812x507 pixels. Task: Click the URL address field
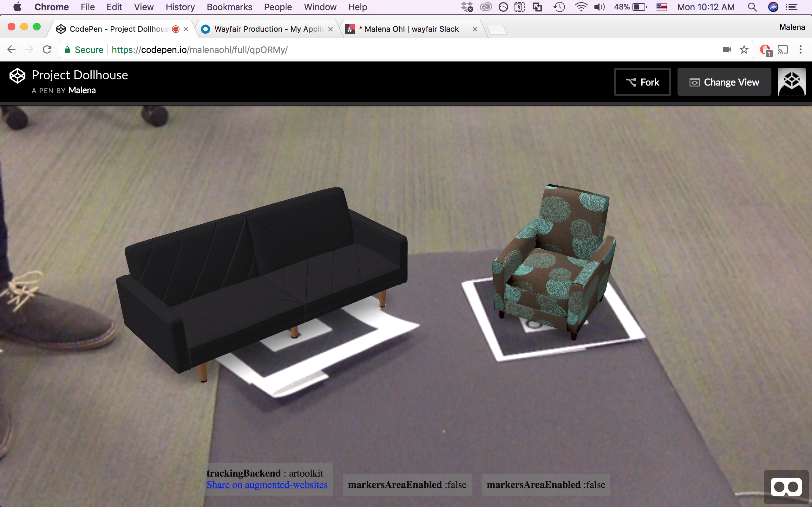click(403, 50)
